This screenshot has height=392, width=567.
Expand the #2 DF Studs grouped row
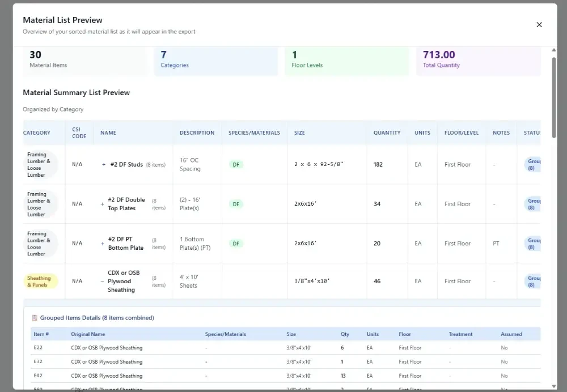pyautogui.click(x=104, y=165)
